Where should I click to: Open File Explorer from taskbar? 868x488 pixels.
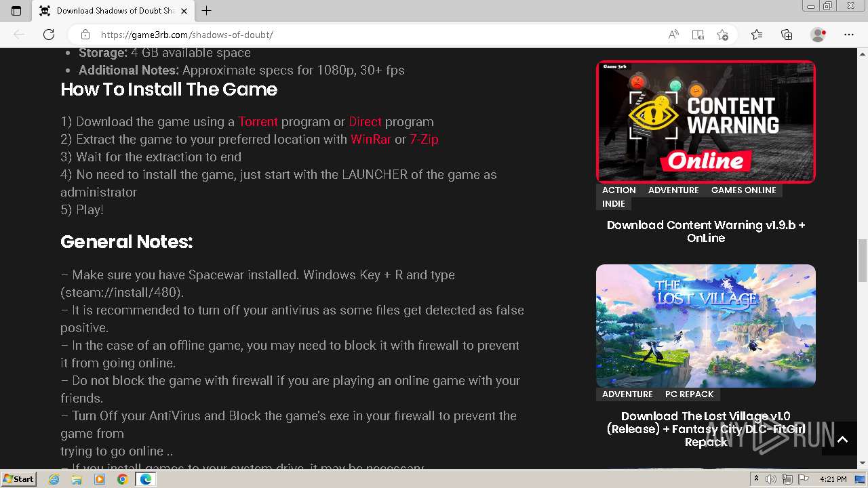coord(77,479)
